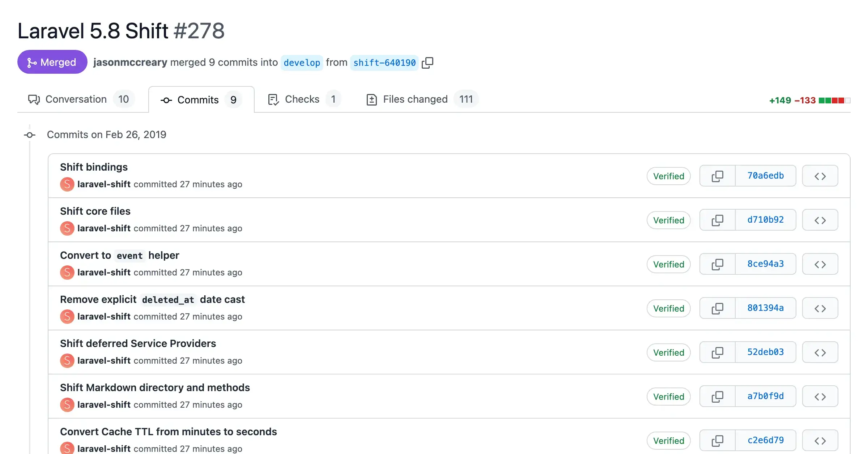This screenshot has width=868, height=454.
Task: Click laravel-shift avatar on Shift Markdown directory commit
Action: (x=67, y=405)
